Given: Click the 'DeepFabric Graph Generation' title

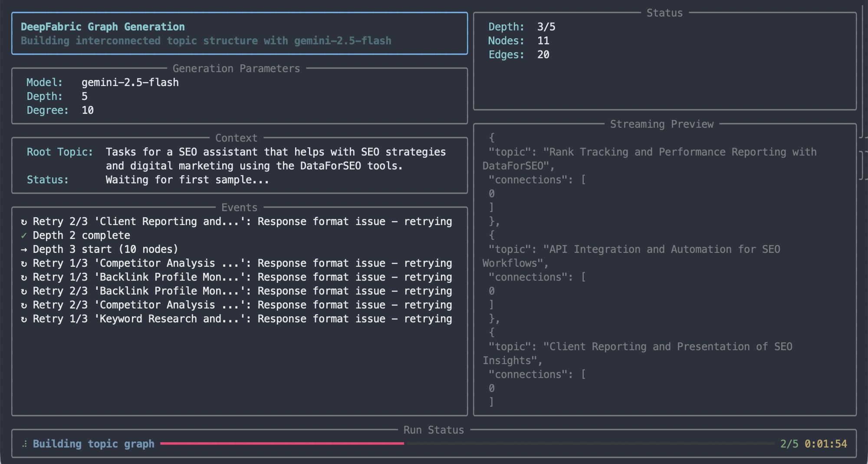Looking at the screenshot, I should point(103,27).
